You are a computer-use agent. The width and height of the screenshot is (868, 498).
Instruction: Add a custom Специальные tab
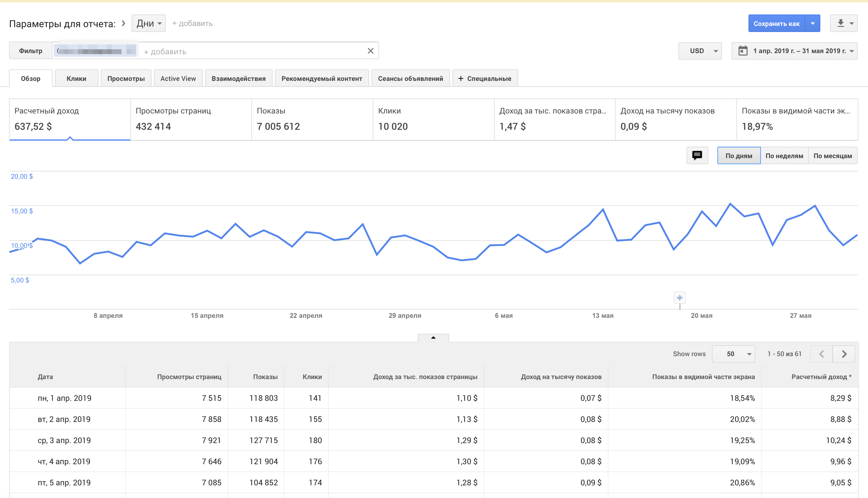coord(485,79)
